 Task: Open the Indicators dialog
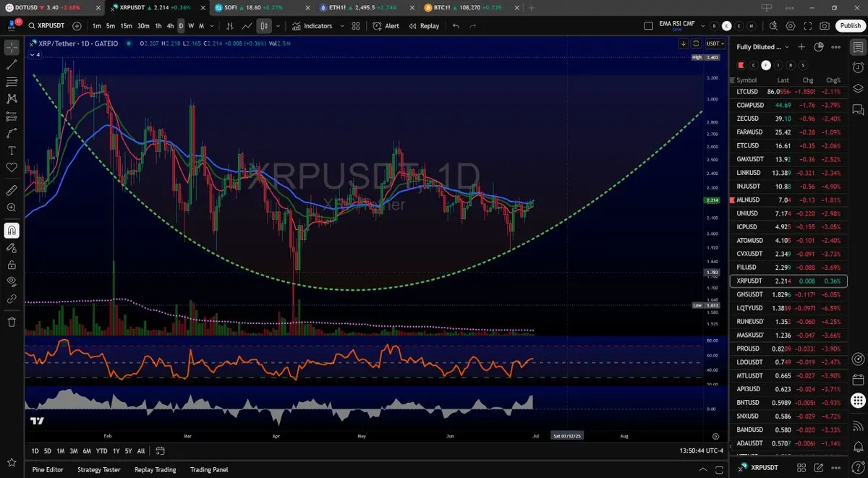coord(312,26)
